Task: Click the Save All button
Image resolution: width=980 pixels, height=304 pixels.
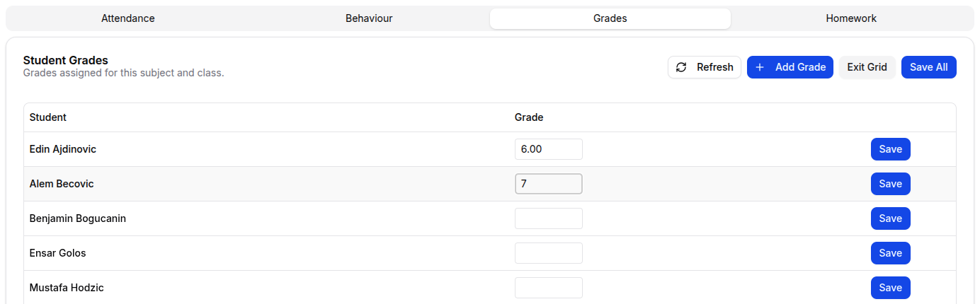Action: (x=928, y=67)
